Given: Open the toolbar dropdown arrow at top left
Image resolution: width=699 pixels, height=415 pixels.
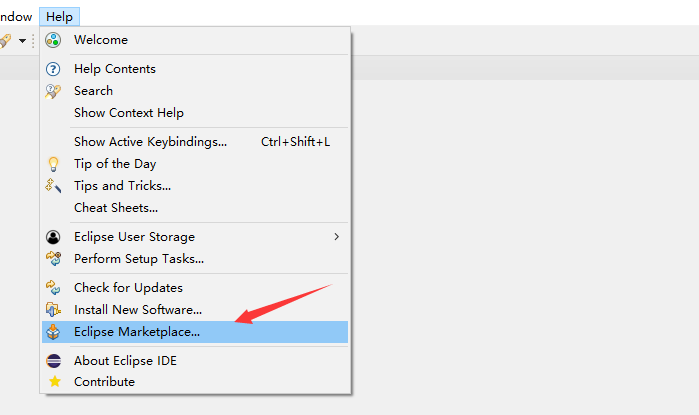Looking at the screenshot, I should pos(22,41).
